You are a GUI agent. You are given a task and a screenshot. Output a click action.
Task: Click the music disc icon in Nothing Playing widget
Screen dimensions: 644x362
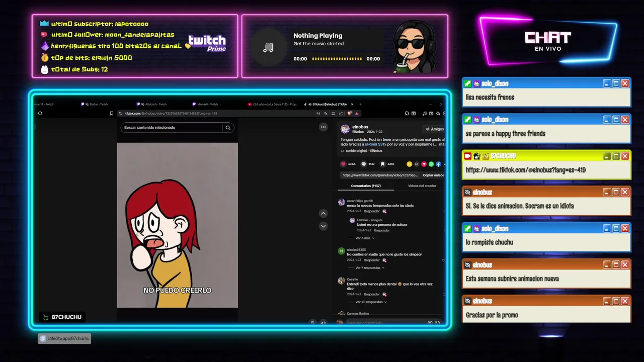(268, 47)
